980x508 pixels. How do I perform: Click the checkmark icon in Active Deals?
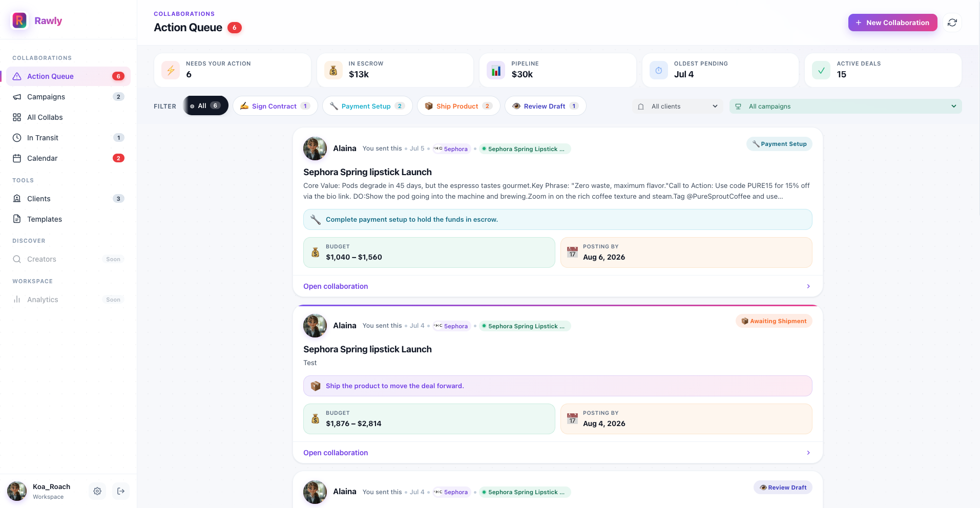[821, 70]
